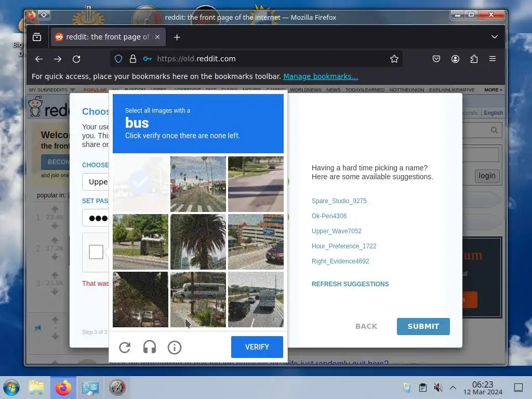Open file manager from taskbar
This screenshot has height=399, width=532.
pos(36,388)
